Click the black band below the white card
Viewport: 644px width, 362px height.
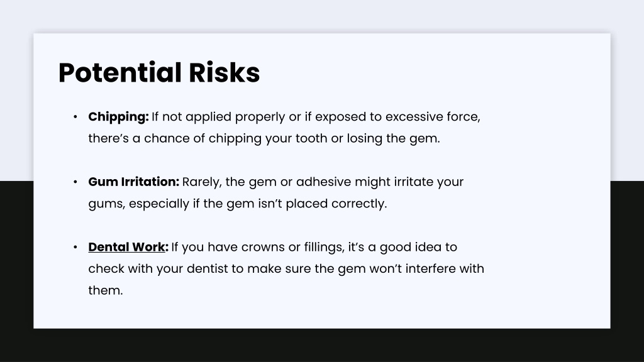322,345
